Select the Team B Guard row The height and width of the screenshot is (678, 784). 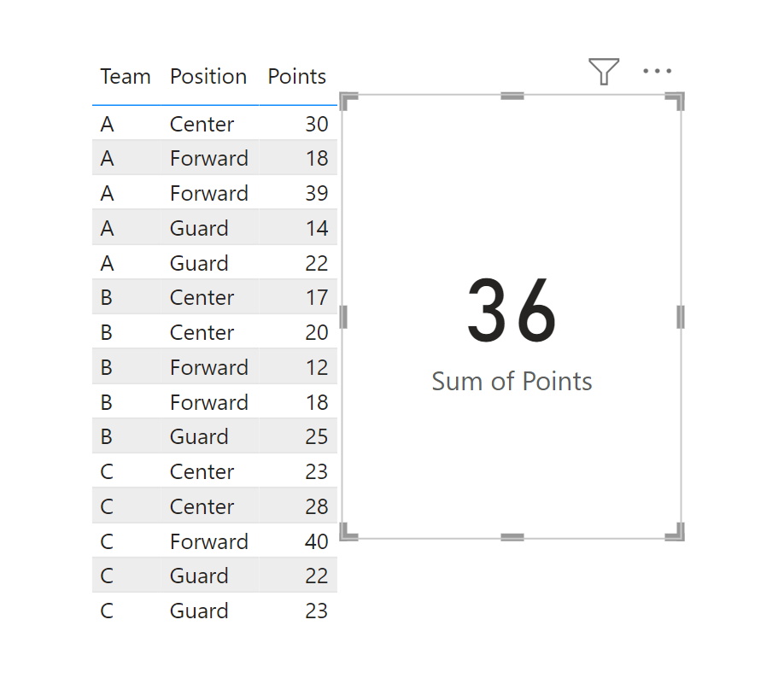pos(214,436)
